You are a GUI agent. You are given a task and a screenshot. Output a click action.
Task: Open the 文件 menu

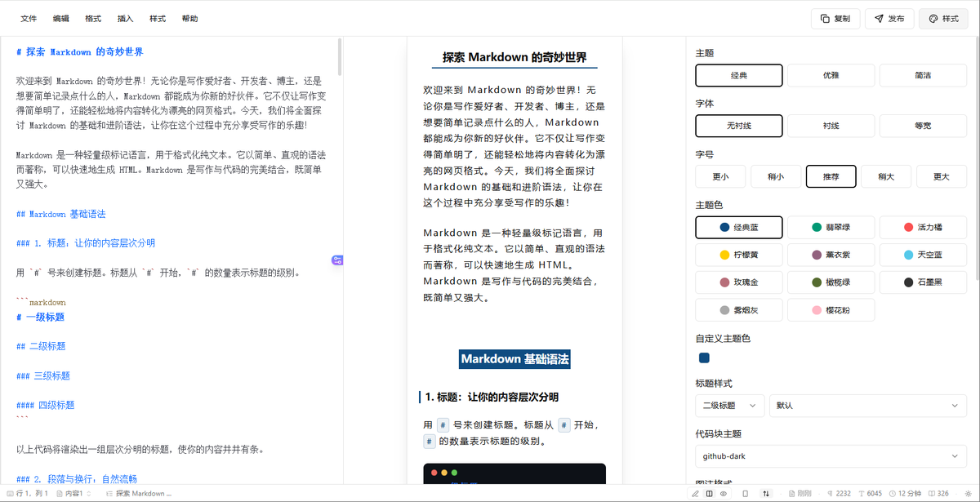coord(29,19)
